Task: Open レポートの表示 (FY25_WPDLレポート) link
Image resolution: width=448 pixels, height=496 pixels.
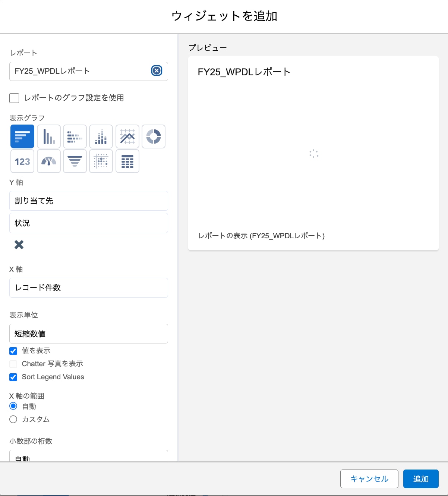Action: pos(261,236)
